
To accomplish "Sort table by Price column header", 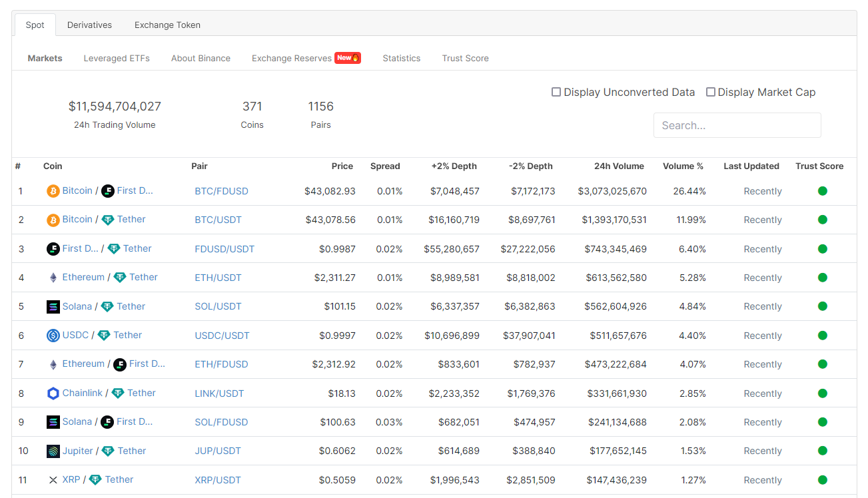I will point(342,166).
